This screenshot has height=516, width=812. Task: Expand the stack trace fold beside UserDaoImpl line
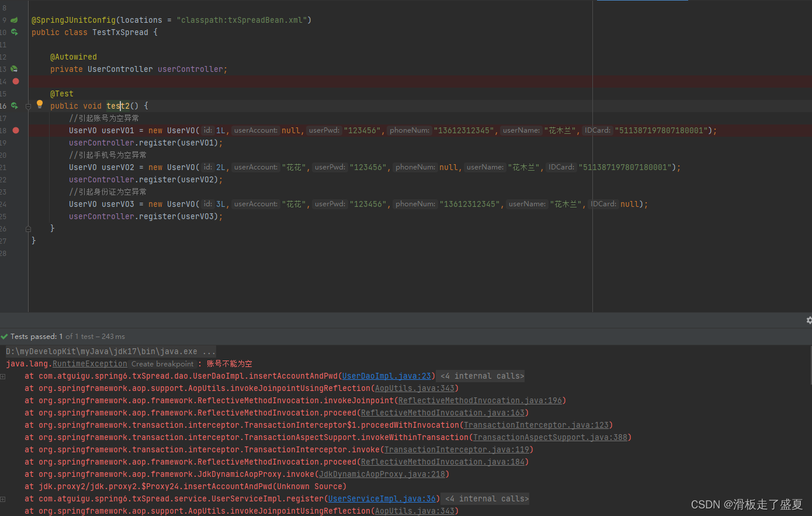pyautogui.click(x=3, y=376)
